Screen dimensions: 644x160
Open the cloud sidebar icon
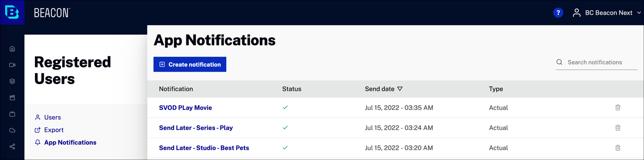(x=12, y=130)
